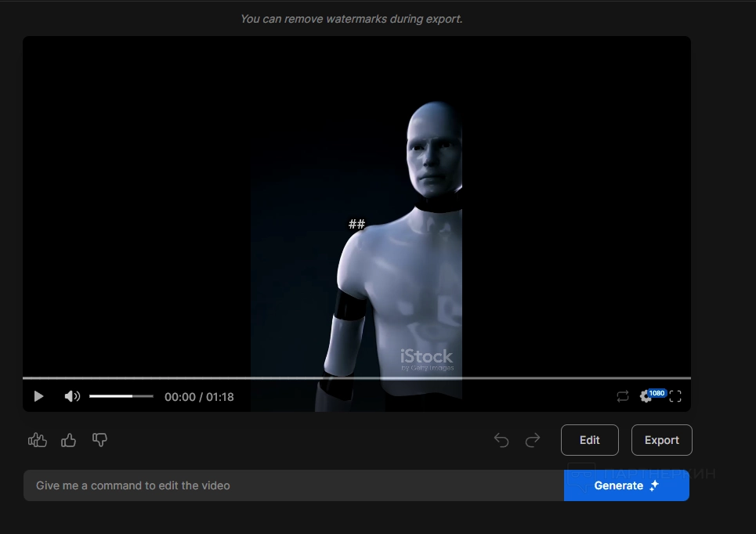Viewport: 756px width, 534px height.
Task: Enter fullscreen mode
Action: tap(675, 396)
